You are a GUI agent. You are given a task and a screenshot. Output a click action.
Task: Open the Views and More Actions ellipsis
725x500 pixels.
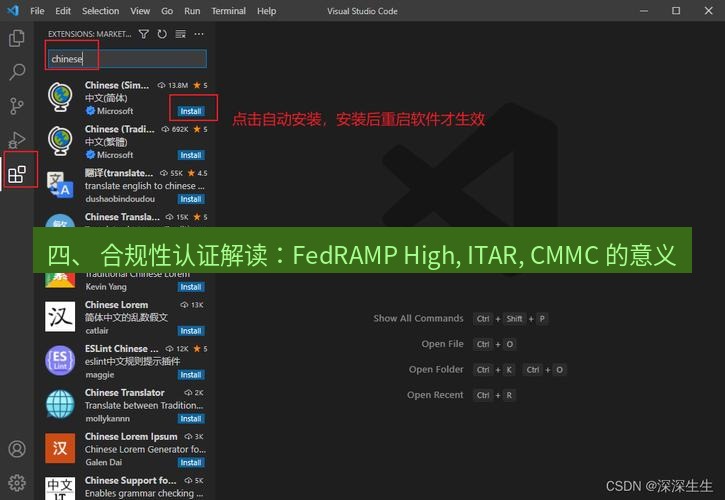click(199, 34)
